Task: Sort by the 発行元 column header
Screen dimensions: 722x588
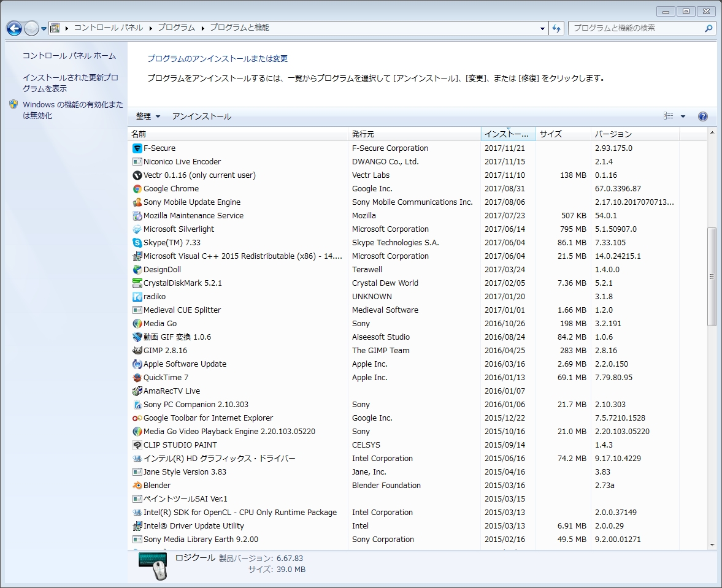Action: click(x=363, y=134)
